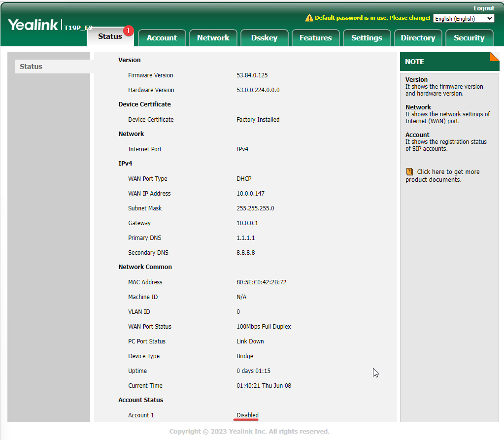Click the yellow warning triangle icon
Screen dimensions: 504x440
309,18
